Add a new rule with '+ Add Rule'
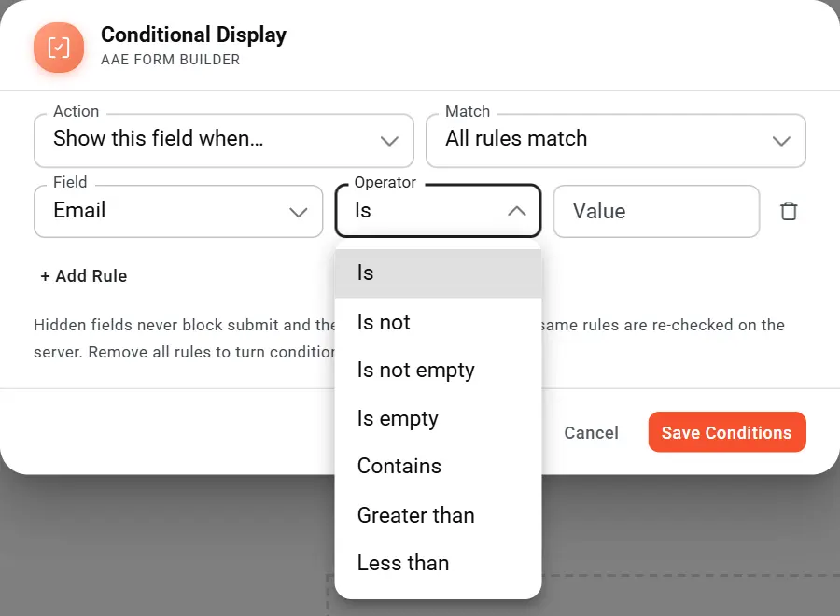Screen dimensions: 840x616 (84, 276)
